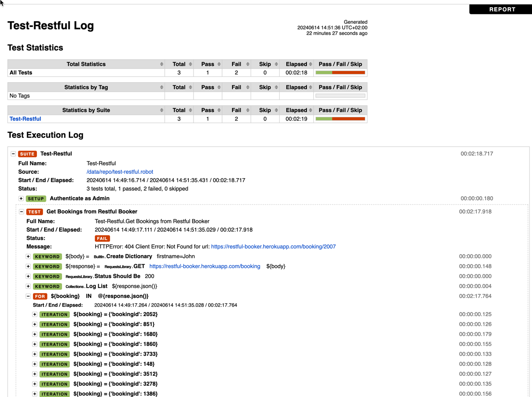Click the KEYWORD badge for Create Dictionary
The image size is (532, 397).
point(47,256)
